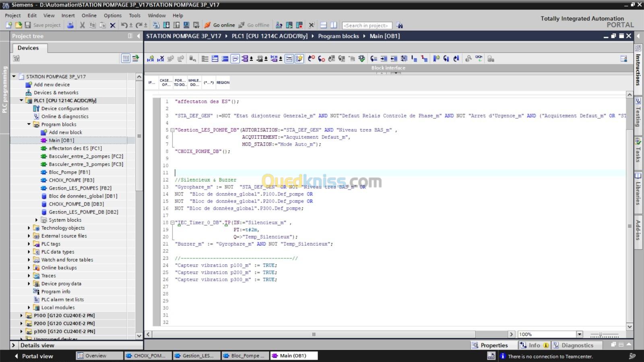The width and height of the screenshot is (644, 362).
Task: Click the monitoring on/off glasses icon
Action: [478, 59]
